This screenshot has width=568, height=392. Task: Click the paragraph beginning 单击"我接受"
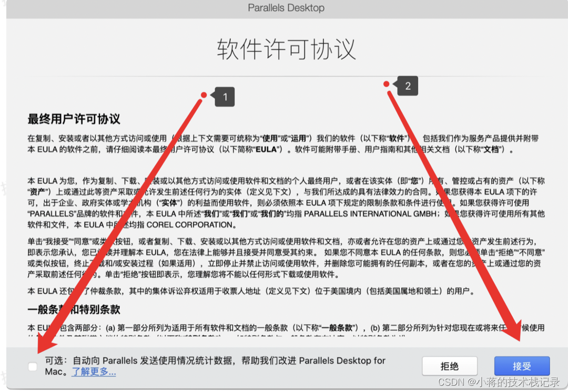click(x=286, y=257)
